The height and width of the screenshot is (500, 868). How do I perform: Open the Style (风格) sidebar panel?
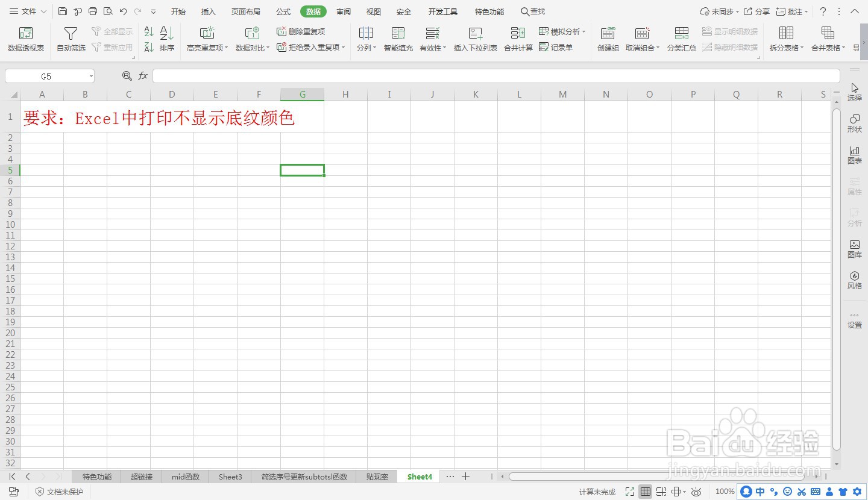point(855,280)
